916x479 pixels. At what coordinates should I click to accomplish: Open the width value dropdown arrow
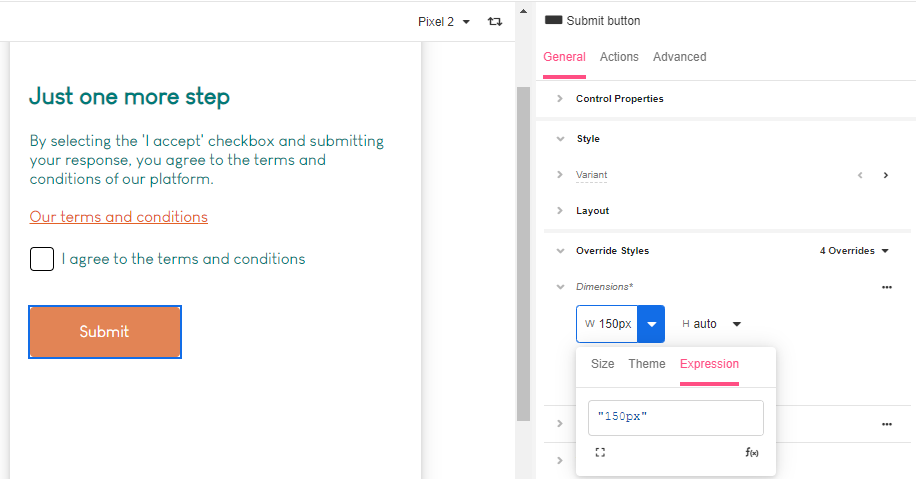tap(651, 324)
